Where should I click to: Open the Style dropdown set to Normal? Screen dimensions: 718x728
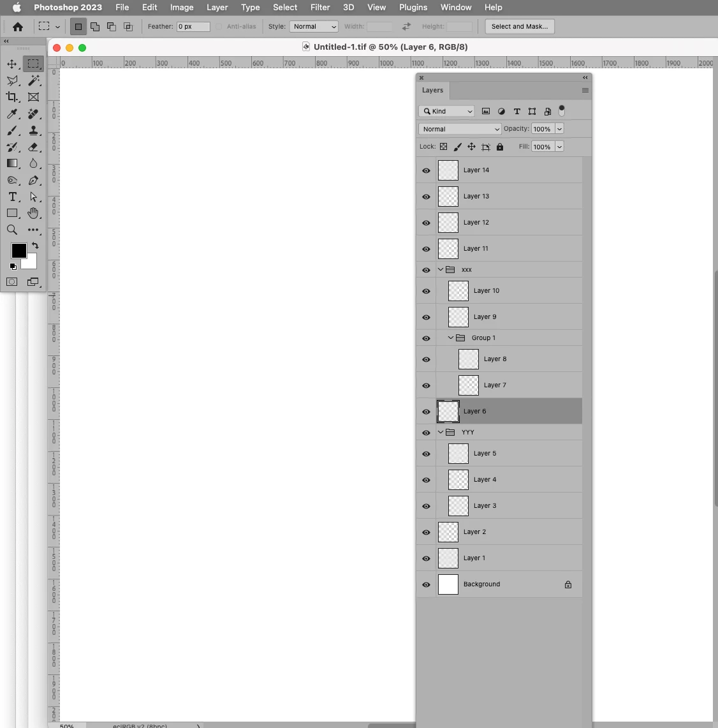[314, 26]
